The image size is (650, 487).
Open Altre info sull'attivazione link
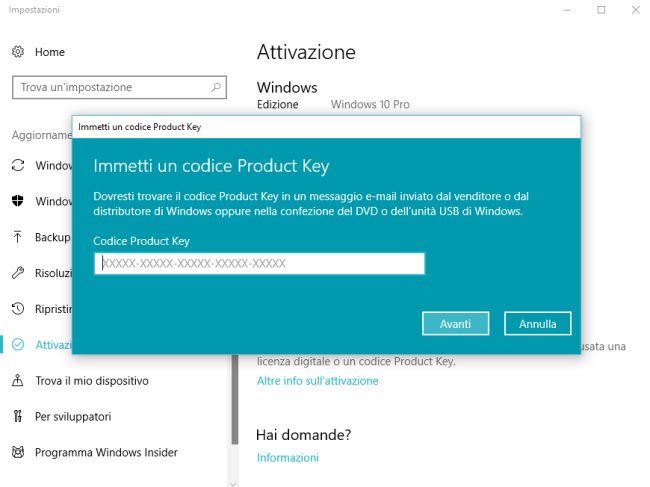[x=317, y=381]
